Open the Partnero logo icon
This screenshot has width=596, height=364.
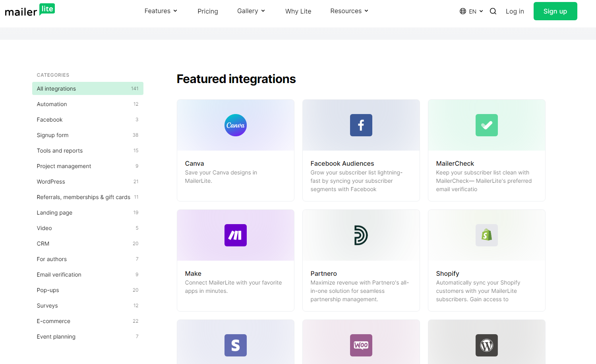[x=361, y=235]
